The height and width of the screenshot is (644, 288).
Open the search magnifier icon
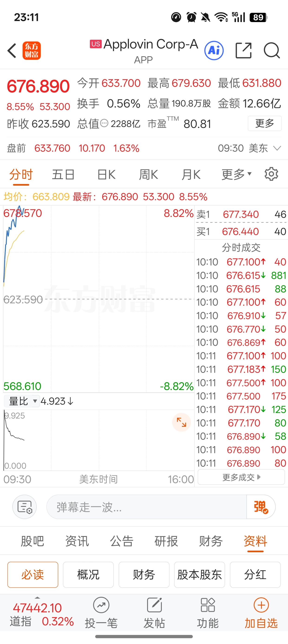point(272,51)
